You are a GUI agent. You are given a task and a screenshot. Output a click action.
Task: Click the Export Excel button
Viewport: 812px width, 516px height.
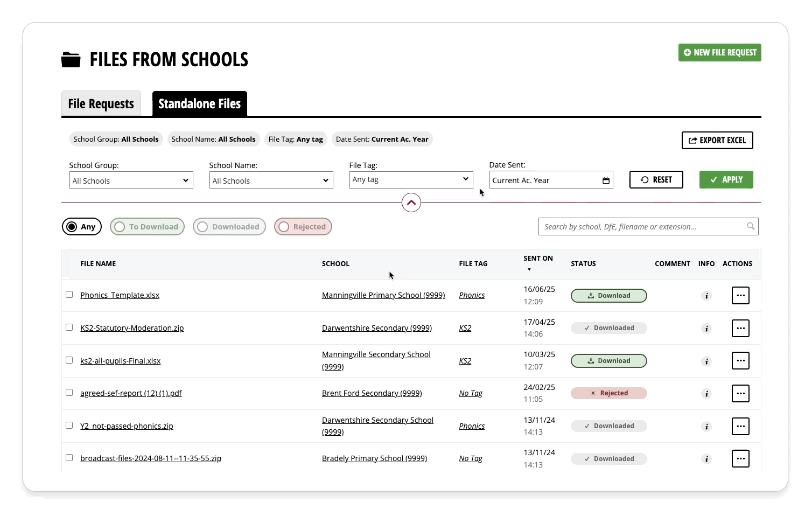click(717, 140)
